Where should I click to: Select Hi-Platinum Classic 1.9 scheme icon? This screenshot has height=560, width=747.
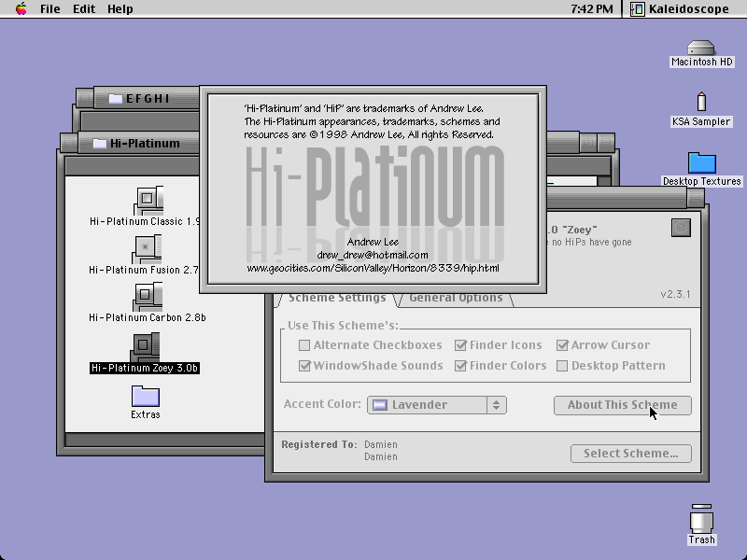148,201
